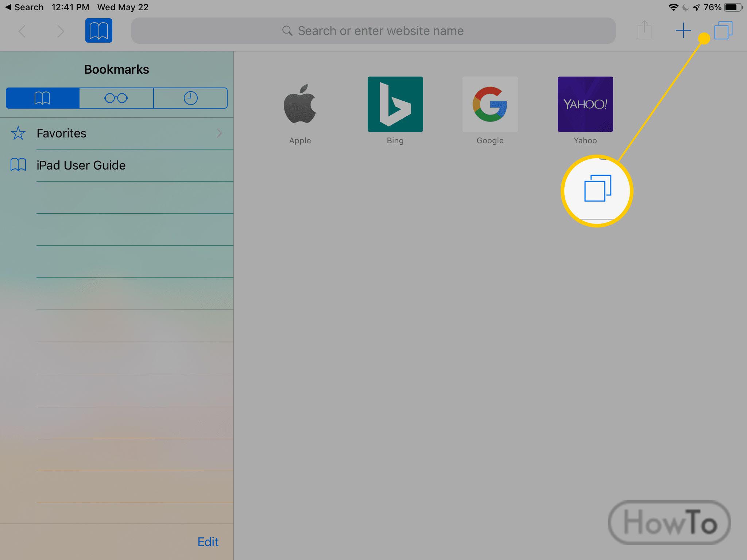The height and width of the screenshot is (560, 747).
Task: Switch to Bookmarks tab
Action: pos(43,97)
